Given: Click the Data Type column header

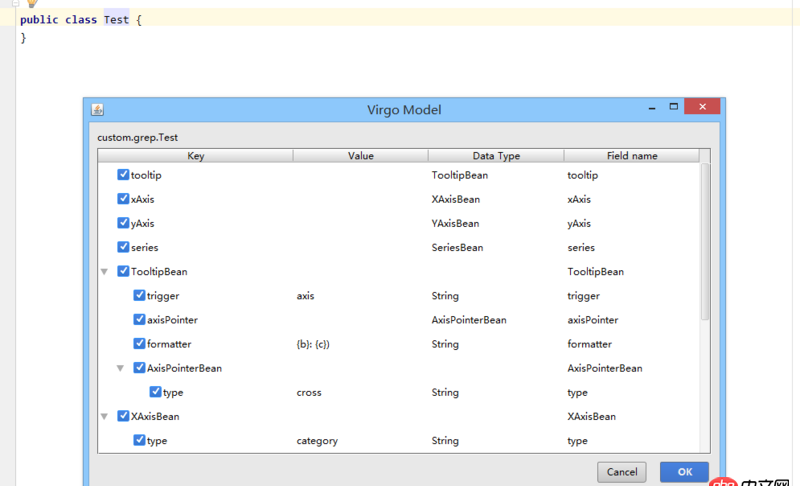Looking at the screenshot, I should click(496, 156).
